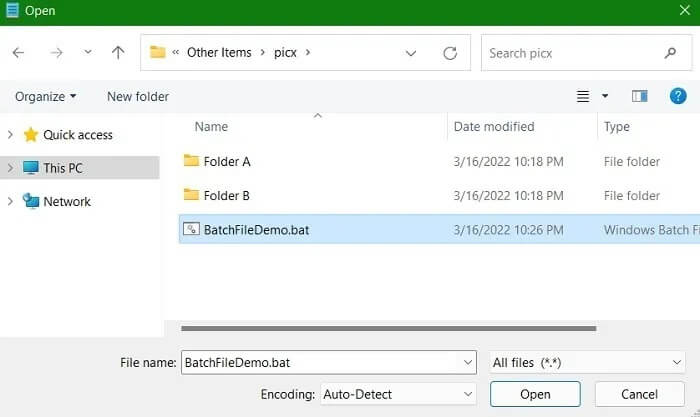700x417 pixels.
Task: Click the horizontal scrollbar in file list
Action: click(x=388, y=328)
